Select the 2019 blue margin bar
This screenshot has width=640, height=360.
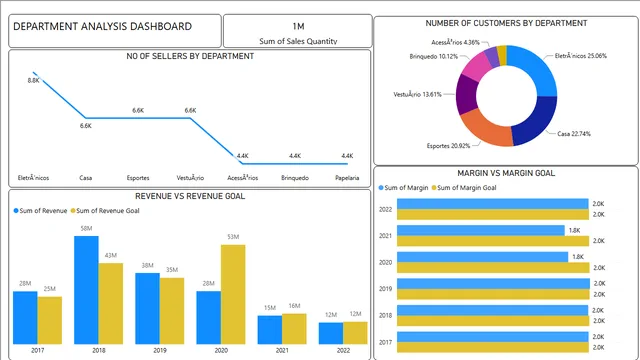click(493, 284)
